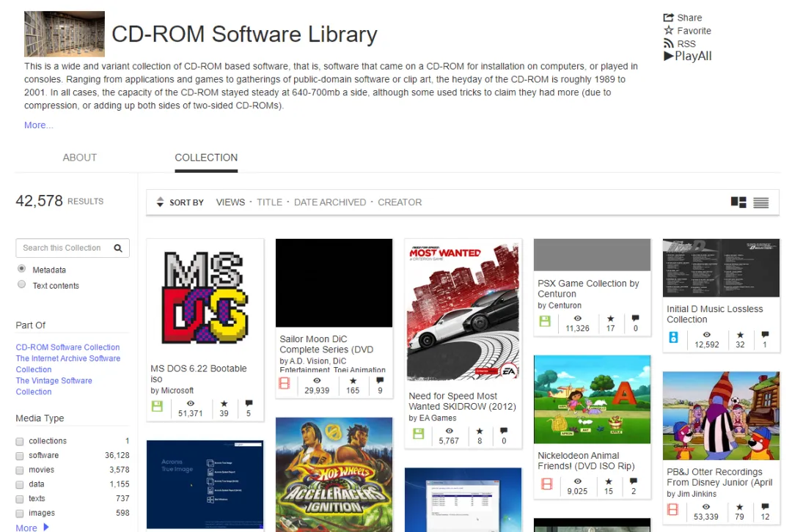The height and width of the screenshot is (532, 792).
Task: Open the MS DOS logo thumbnail
Action: tap(205, 298)
